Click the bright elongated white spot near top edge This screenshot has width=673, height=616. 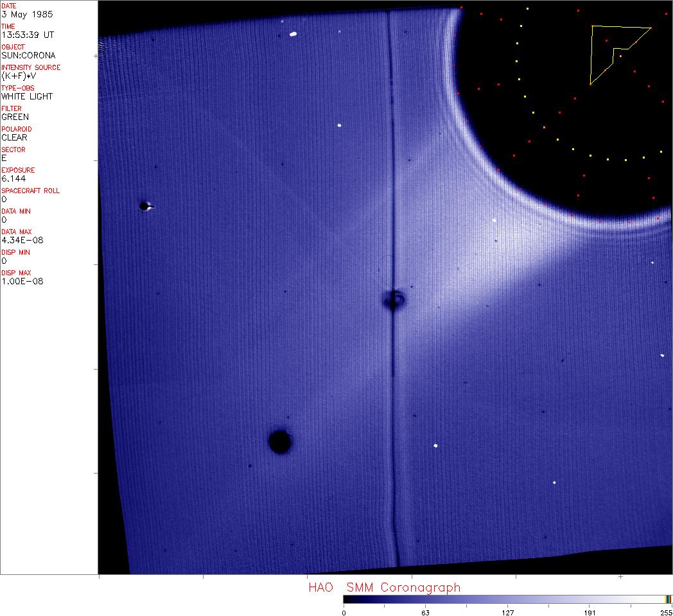(293, 34)
